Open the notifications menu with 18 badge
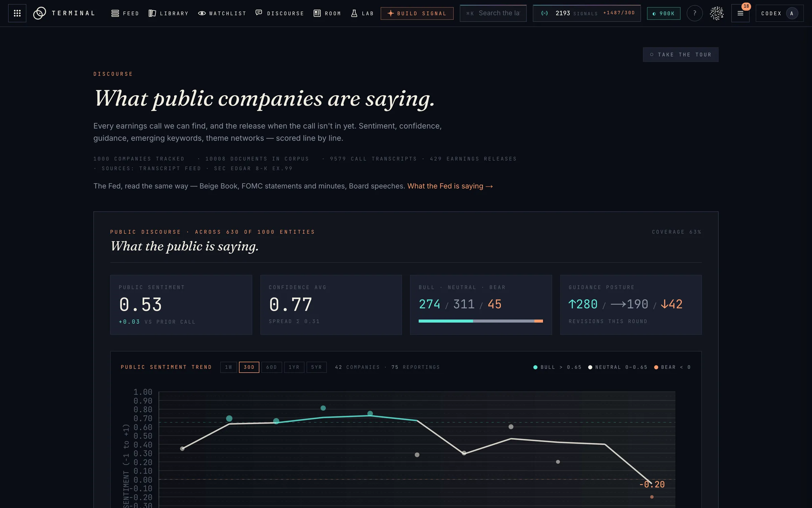 [740, 13]
